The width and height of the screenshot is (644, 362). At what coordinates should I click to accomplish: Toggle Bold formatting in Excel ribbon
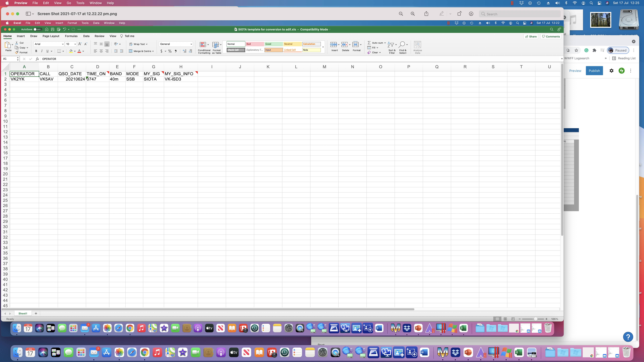point(36,51)
